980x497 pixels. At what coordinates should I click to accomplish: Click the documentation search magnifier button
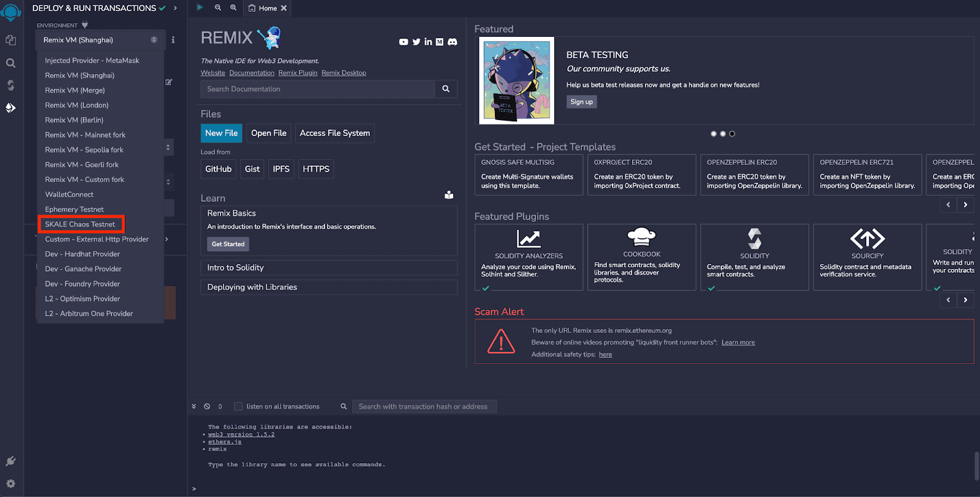pos(446,89)
